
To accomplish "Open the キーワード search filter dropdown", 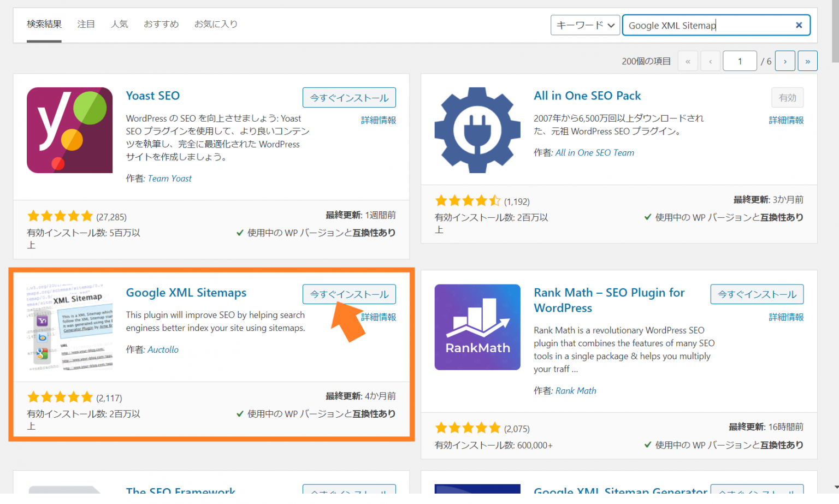I will point(584,25).
